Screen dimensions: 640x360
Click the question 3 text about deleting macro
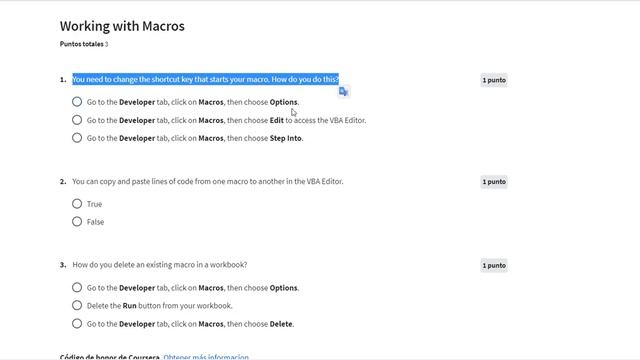pos(160,265)
